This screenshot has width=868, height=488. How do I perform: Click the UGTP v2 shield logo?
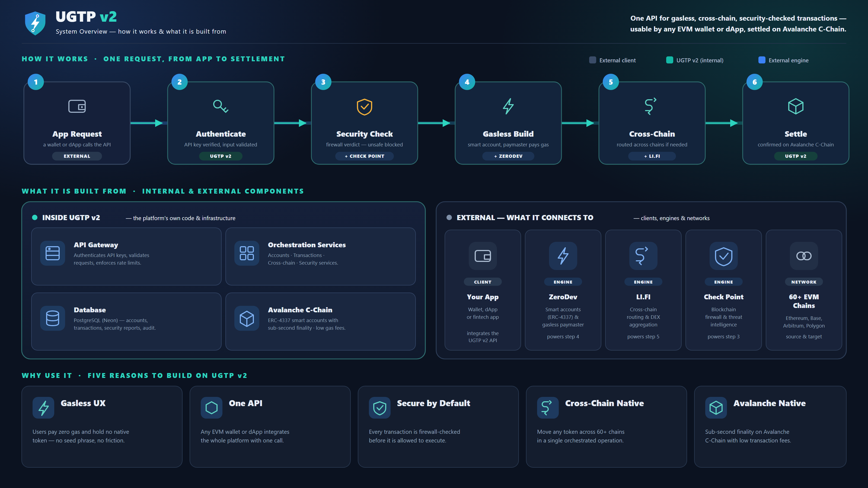(35, 23)
